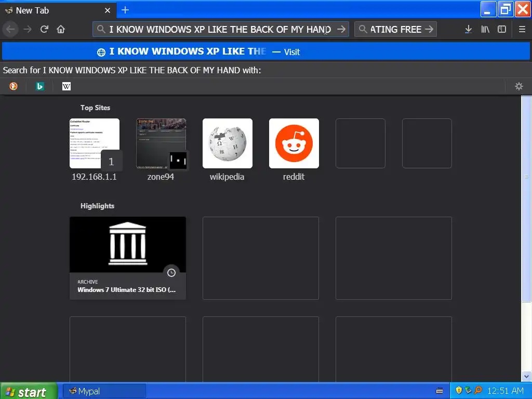Open a new tab with plus button

pos(125,10)
